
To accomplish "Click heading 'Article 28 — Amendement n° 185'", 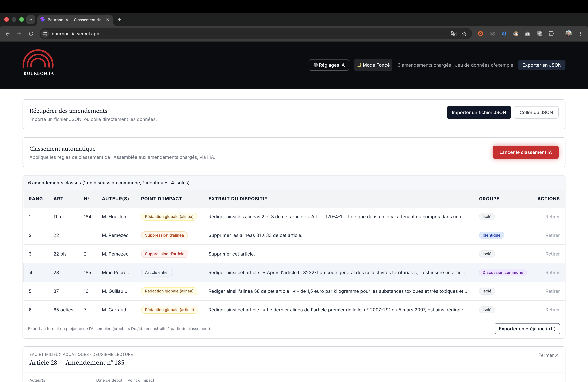I will coord(77,363).
